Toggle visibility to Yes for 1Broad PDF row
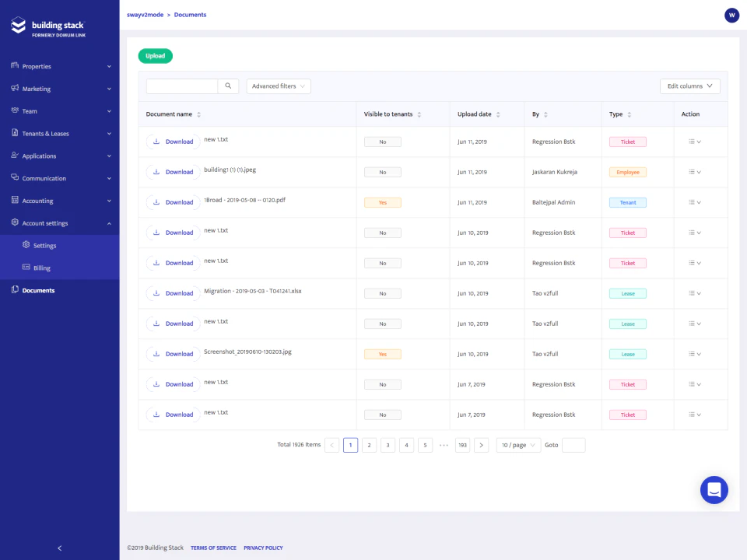 coord(382,202)
